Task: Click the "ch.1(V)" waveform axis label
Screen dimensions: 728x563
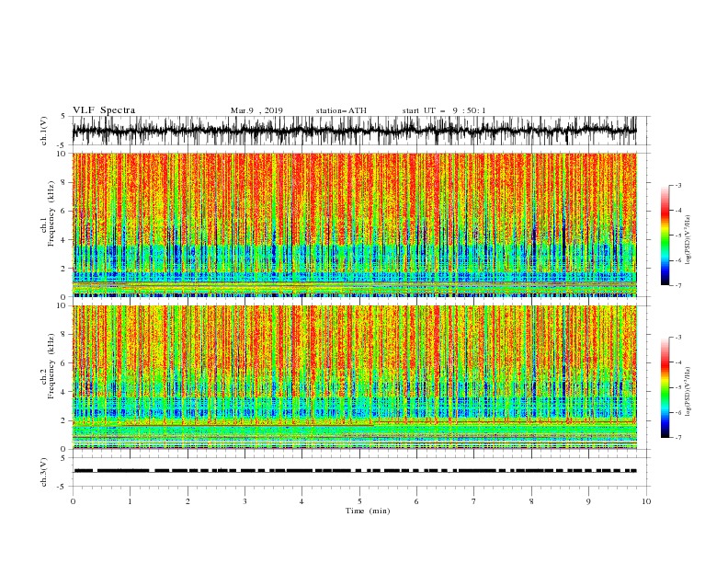Action: [44, 131]
